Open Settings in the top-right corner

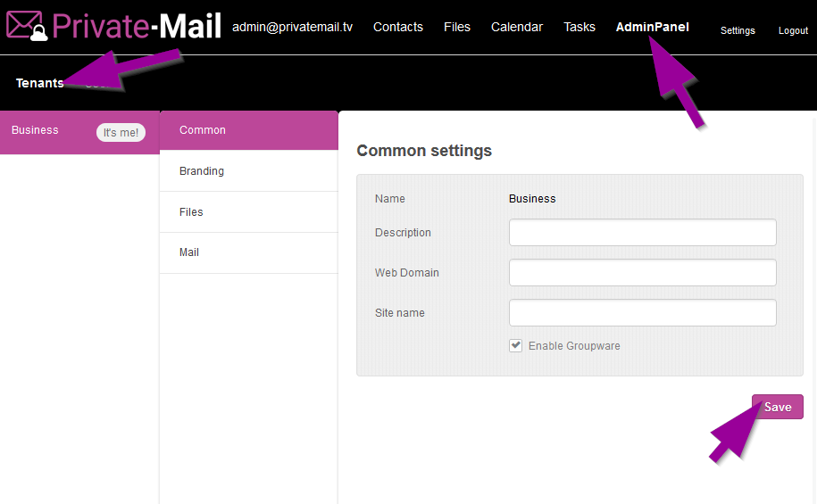(x=738, y=30)
